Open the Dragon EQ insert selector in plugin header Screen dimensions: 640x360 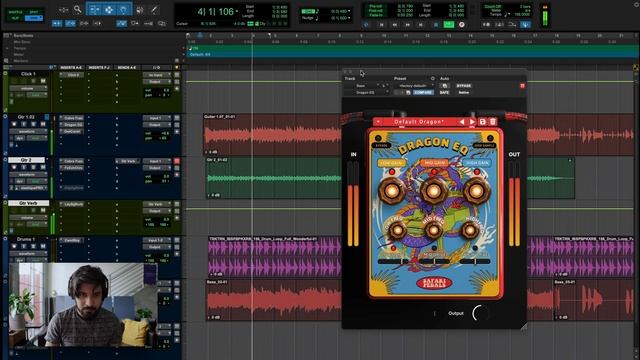coord(367,93)
